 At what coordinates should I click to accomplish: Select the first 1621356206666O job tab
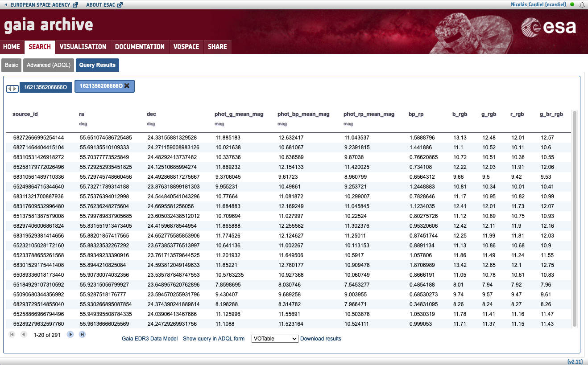(46, 87)
